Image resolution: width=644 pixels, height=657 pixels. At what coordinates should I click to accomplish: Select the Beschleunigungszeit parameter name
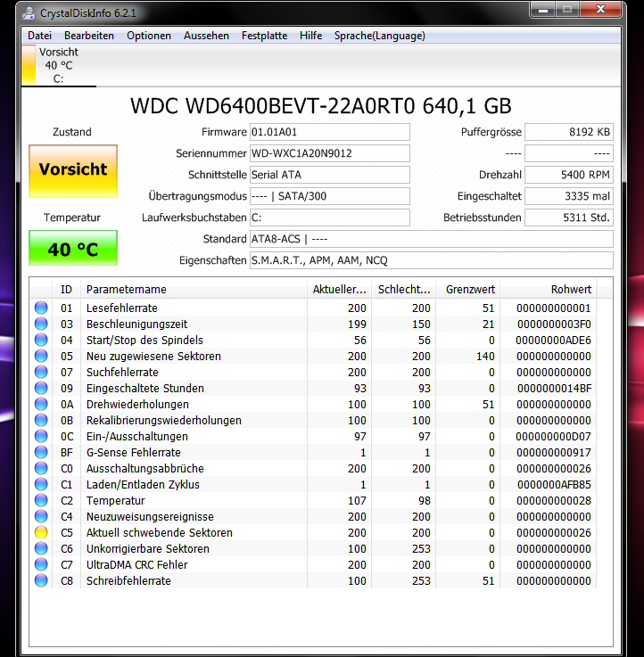click(136, 324)
